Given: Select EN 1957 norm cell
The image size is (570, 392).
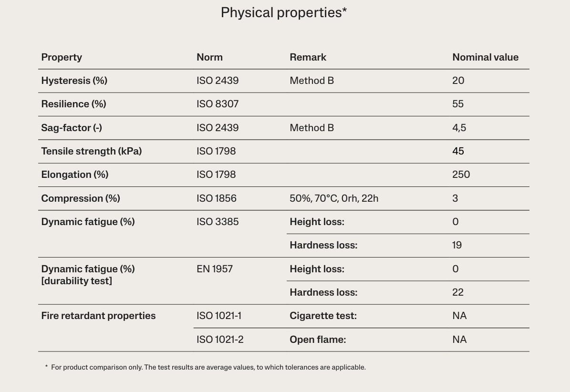Looking at the screenshot, I should pos(215,269).
